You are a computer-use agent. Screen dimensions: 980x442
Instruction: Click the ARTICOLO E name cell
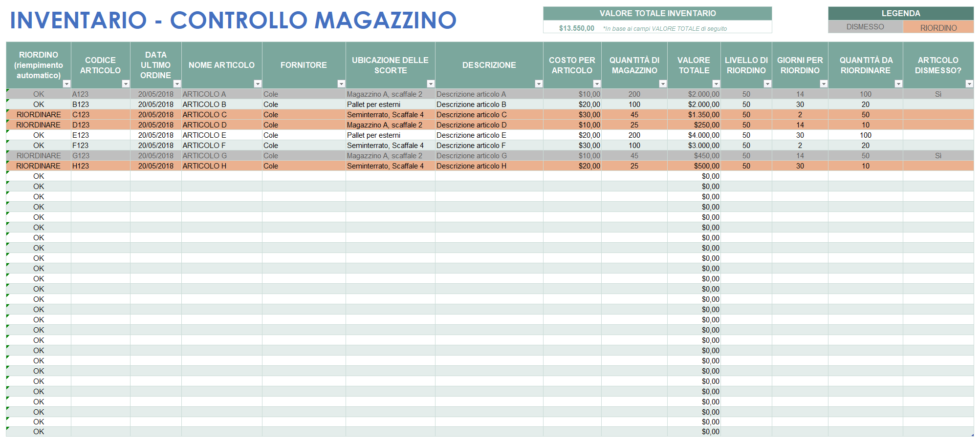pos(221,135)
